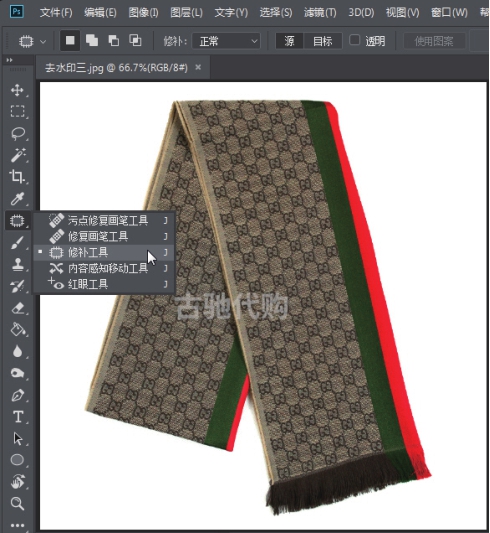
Task: Enable the 透明 checkbox
Action: (x=354, y=40)
